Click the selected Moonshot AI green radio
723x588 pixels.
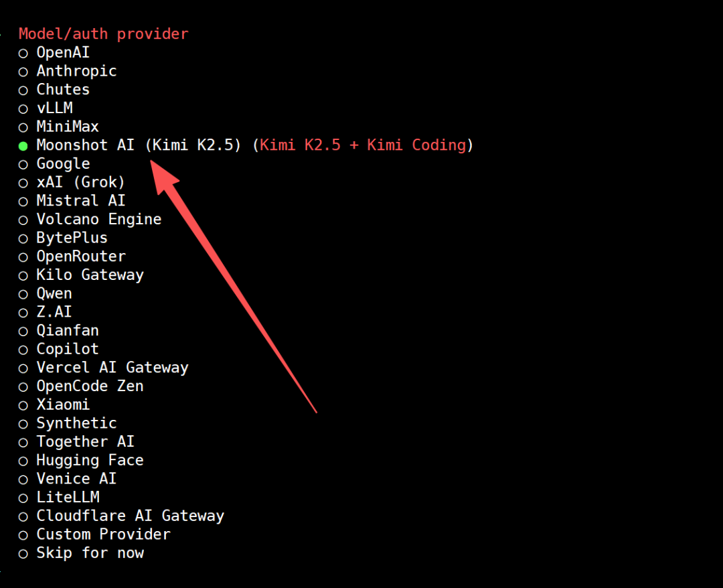pyautogui.click(x=23, y=145)
